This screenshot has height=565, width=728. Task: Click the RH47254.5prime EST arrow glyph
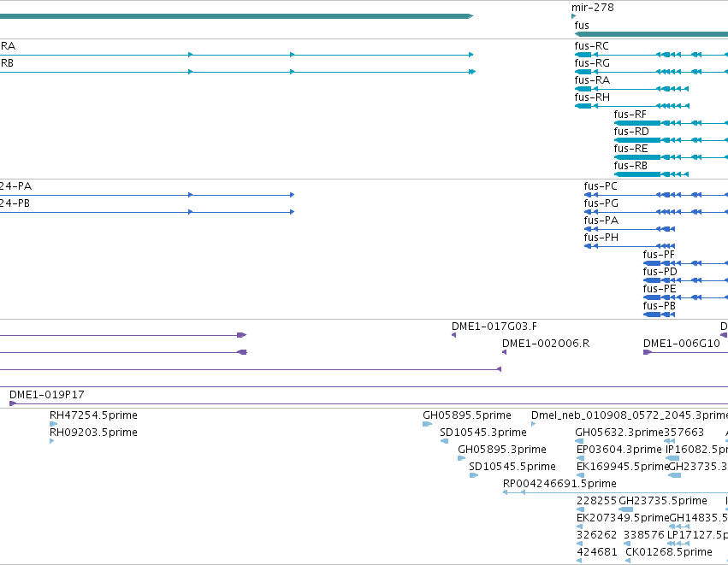53,423
